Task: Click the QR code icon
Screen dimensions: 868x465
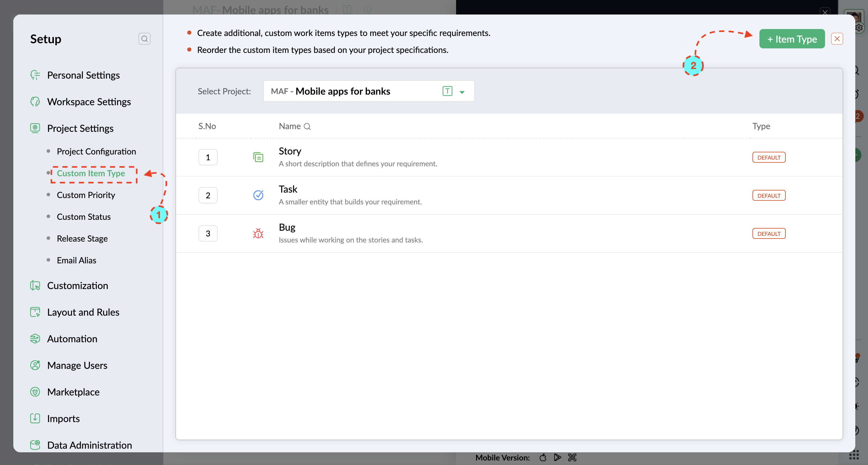Action: [572, 457]
